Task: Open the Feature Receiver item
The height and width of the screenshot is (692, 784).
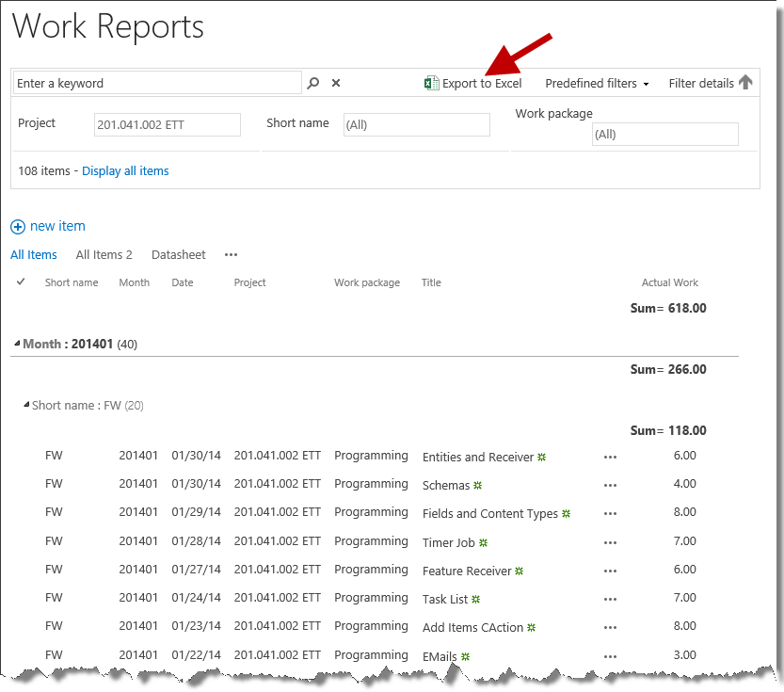Action: pyautogui.click(x=467, y=571)
